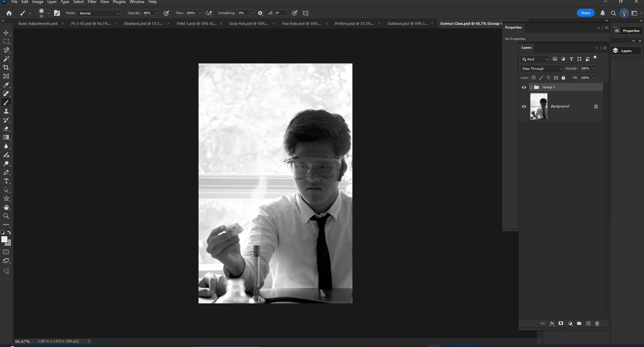Select the Zoom tool
644x347 pixels.
(x=6, y=216)
